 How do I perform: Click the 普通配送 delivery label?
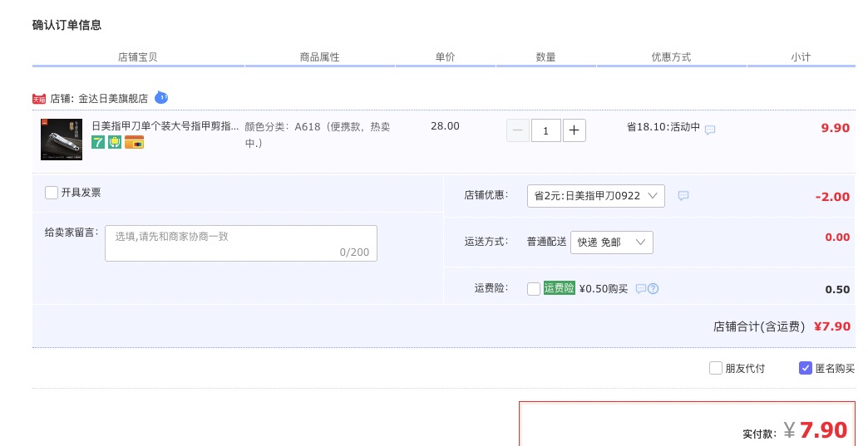(x=546, y=242)
